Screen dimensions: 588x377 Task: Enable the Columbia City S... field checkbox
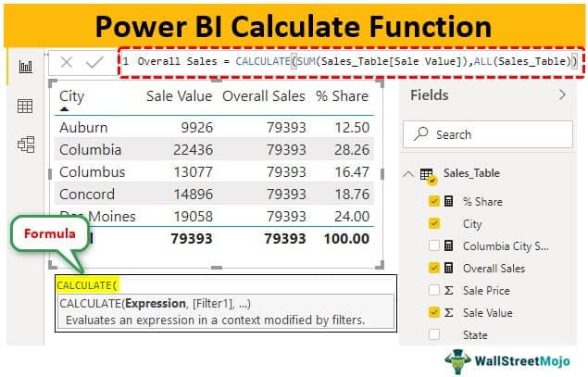pos(434,245)
